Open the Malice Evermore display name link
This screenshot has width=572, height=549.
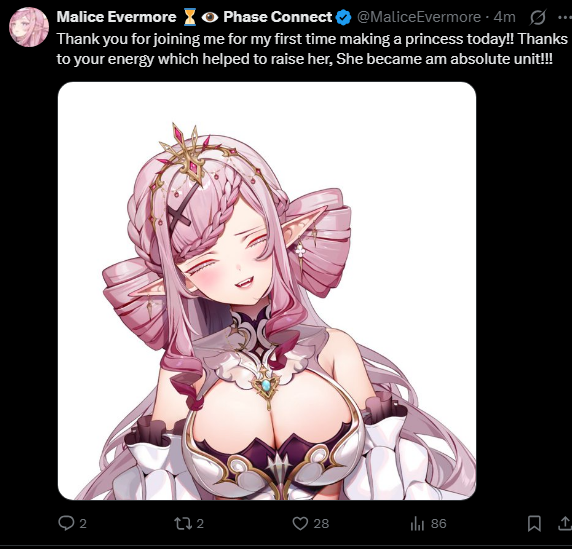116,17
